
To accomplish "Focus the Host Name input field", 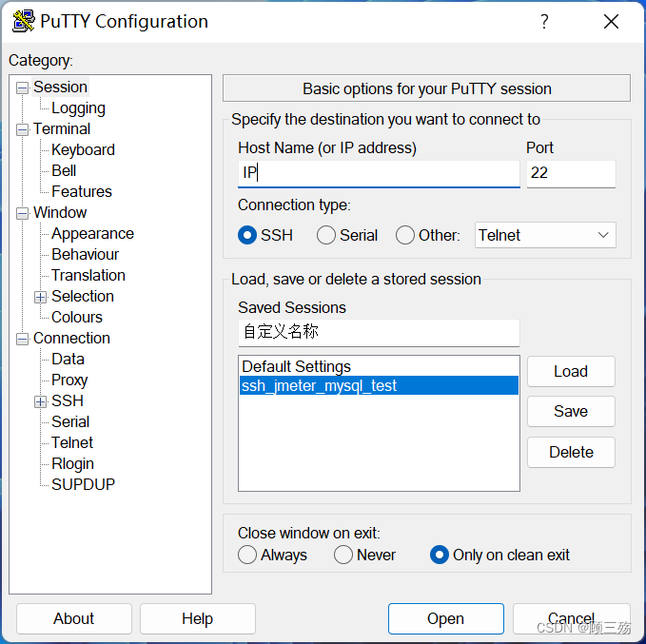I will click(x=379, y=173).
